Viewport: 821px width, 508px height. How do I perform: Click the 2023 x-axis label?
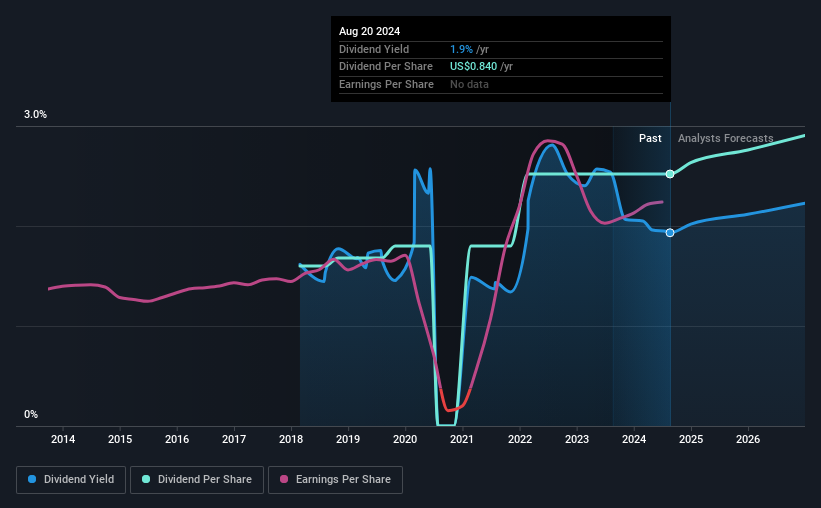(x=577, y=439)
